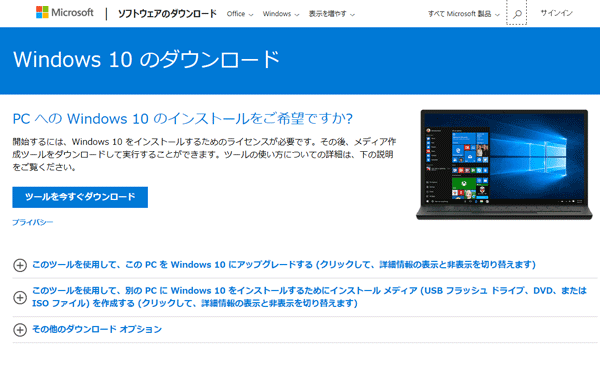Click the Microsoft four-color logo

42,12
